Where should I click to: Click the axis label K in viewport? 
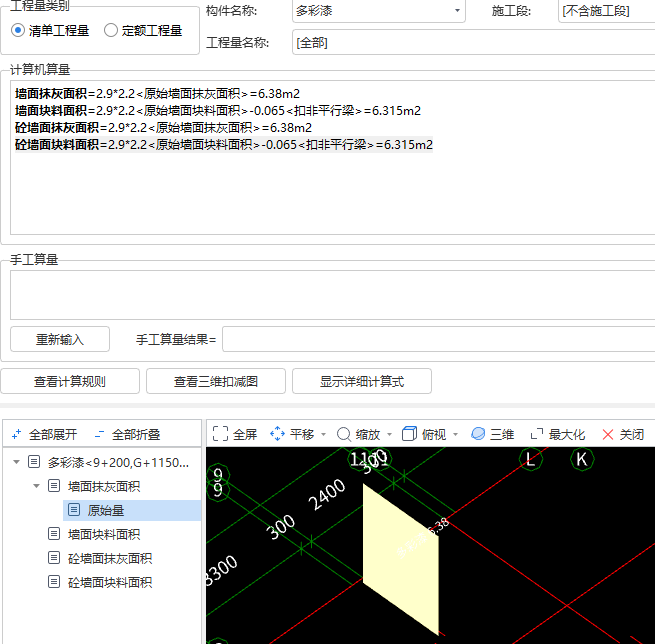[x=582, y=459]
